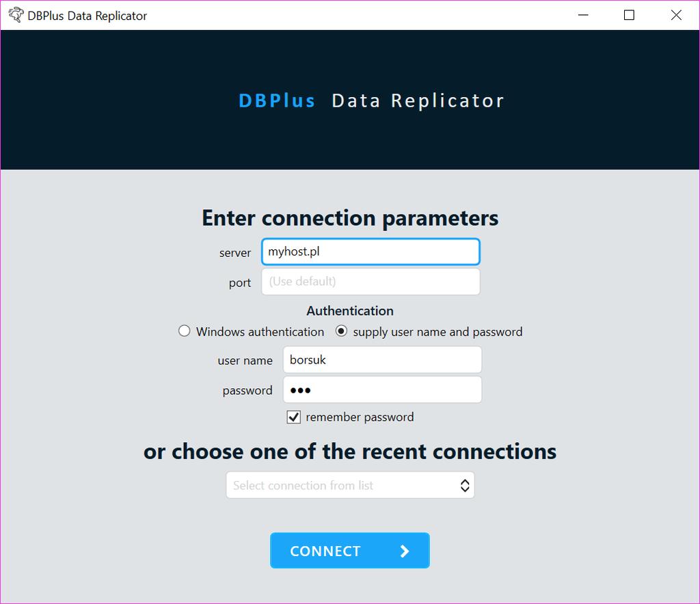Click the 'port' field label
The height and width of the screenshot is (604, 700).
tap(240, 283)
